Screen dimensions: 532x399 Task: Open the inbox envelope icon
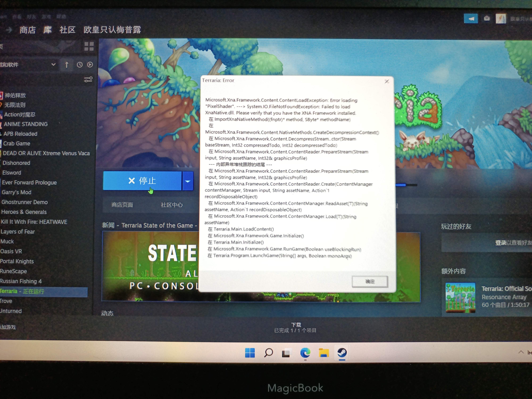pyautogui.click(x=487, y=18)
